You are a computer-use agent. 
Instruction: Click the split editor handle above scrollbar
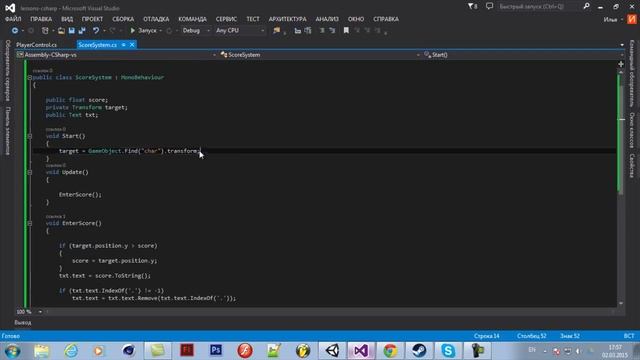point(621,64)
